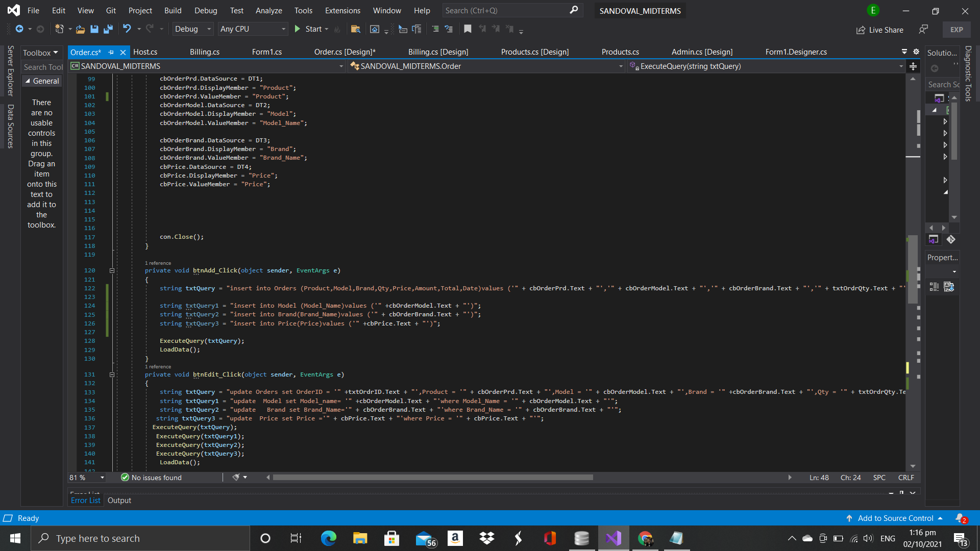980x551 pixels.
Task: Switch to the Products.cs tab
Action: (620, 52)
